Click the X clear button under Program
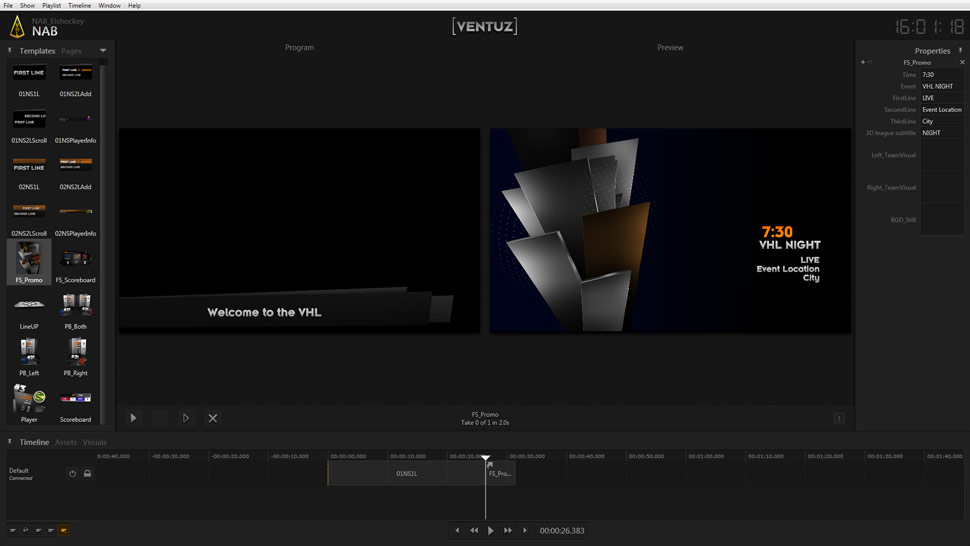Image resolution: width=970 pixels, height=546 pixels. coord(212,418)
